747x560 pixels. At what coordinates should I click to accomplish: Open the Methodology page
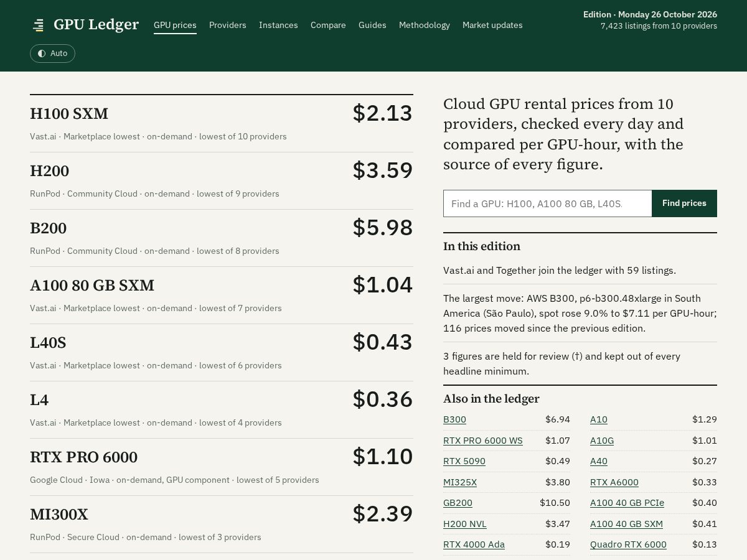coord(425,25)
